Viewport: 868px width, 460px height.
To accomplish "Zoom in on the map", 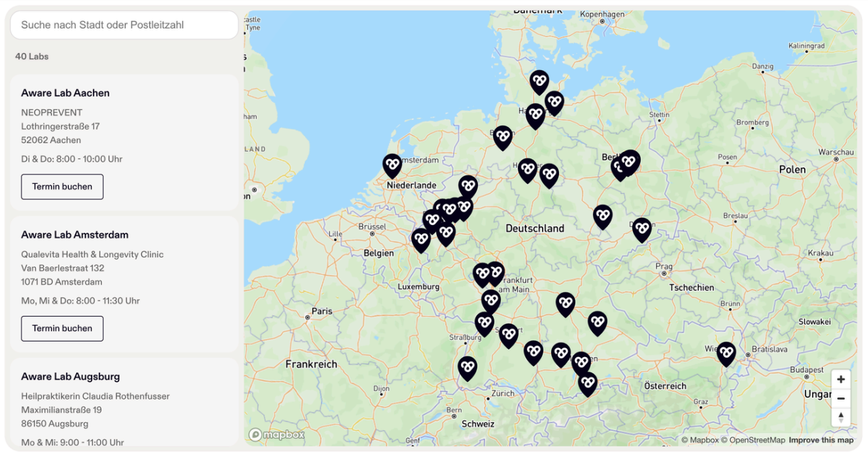I will 841,380.
